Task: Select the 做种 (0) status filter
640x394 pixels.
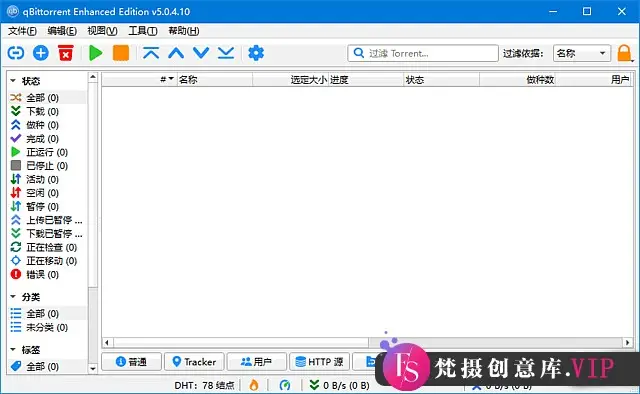Action: click(x=47, y=125)
